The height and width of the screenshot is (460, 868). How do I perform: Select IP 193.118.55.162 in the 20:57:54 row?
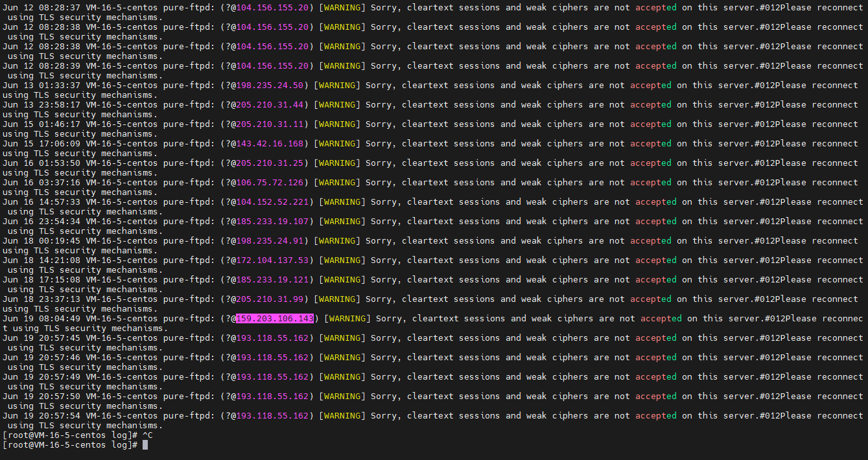[x=272, y=416]
